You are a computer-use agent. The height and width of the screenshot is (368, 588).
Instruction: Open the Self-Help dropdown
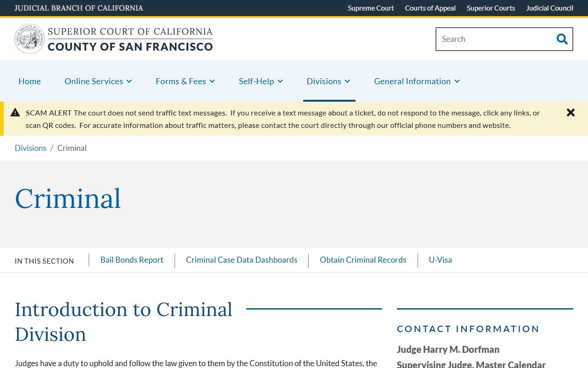coord(261,81)
